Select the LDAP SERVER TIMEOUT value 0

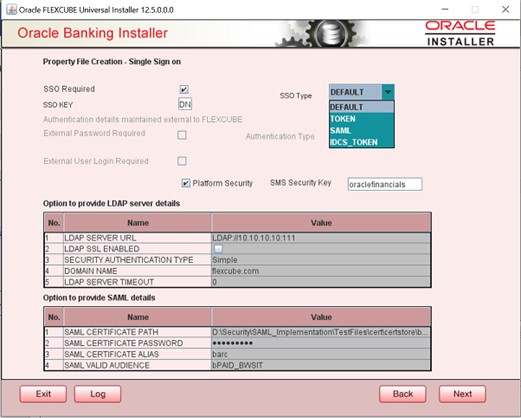(x=321, y=282)
